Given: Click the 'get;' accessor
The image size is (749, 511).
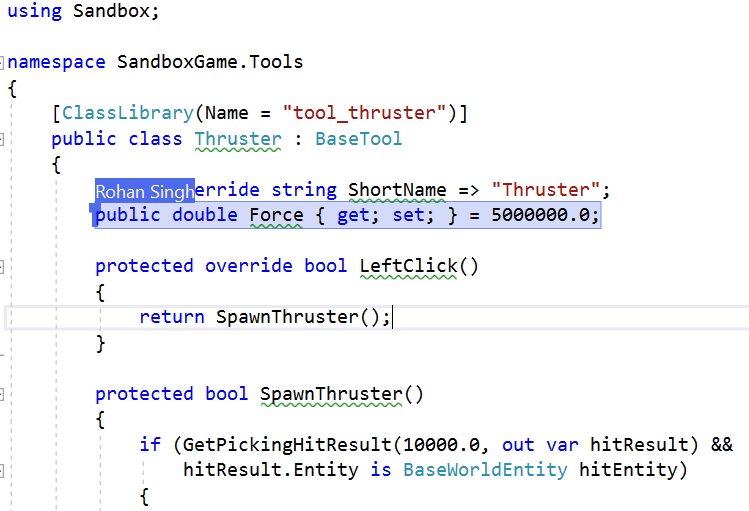Looking at the screenshot, I should coord(358,215).
